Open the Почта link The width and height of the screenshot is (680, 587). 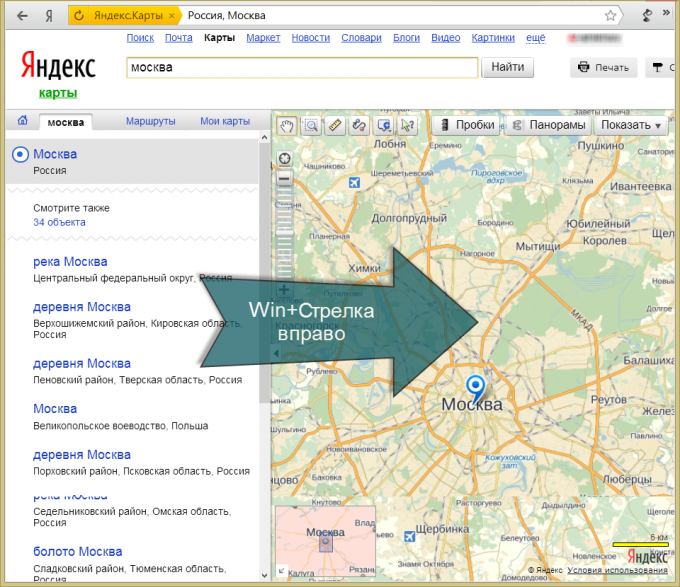(179, 38)
